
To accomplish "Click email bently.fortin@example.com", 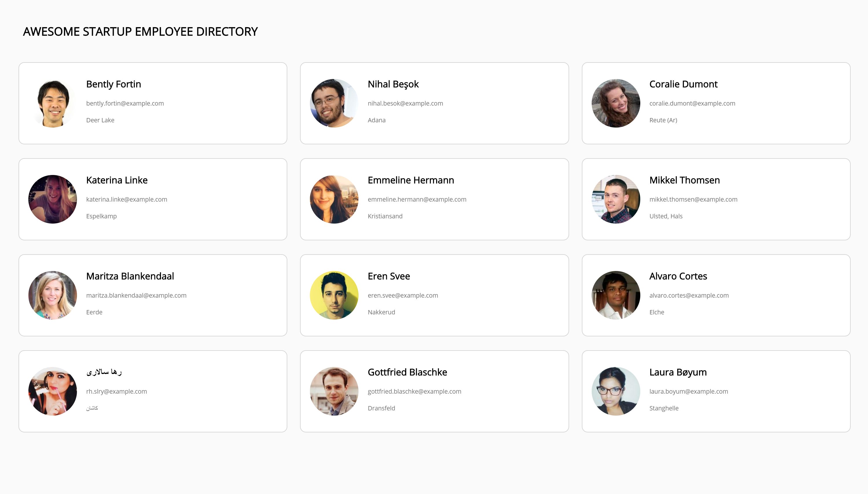I will (125, 103).
